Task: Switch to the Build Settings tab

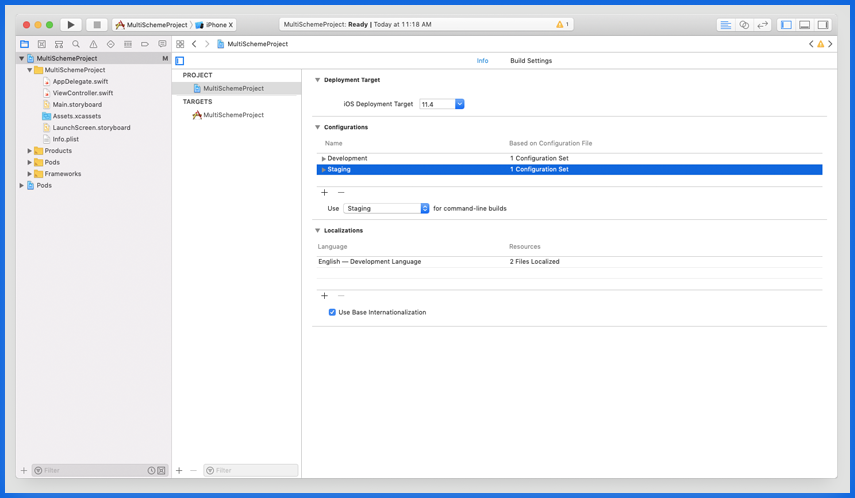Action: 531,61
